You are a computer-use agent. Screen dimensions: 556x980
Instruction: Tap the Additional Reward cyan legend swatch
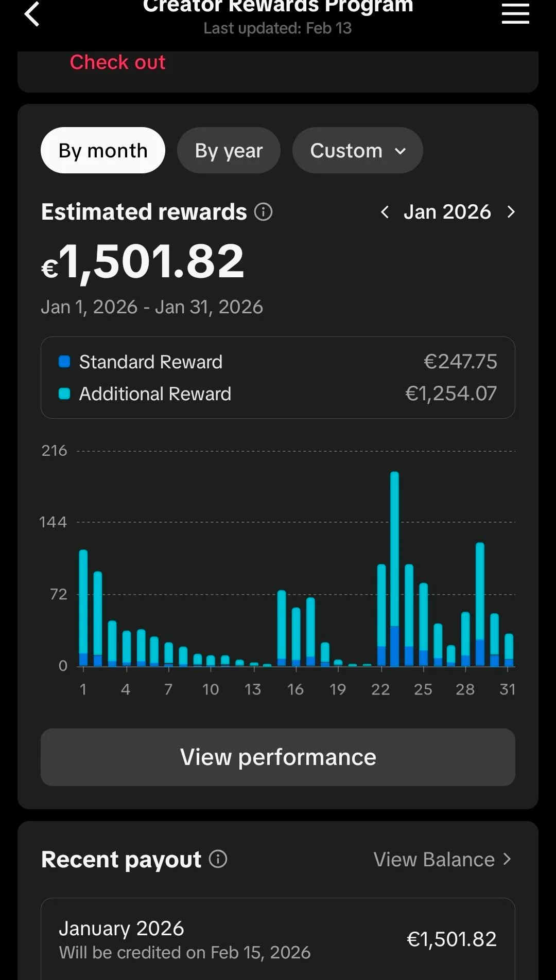point(64,394)
